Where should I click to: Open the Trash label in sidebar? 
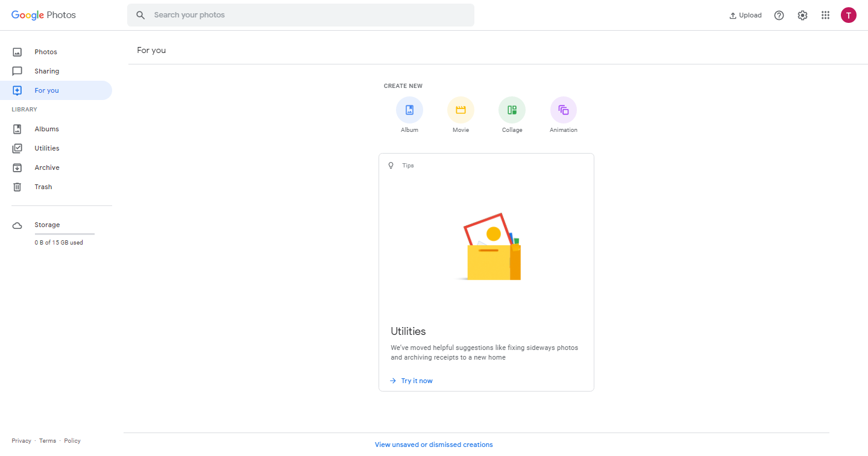(43, 187)
